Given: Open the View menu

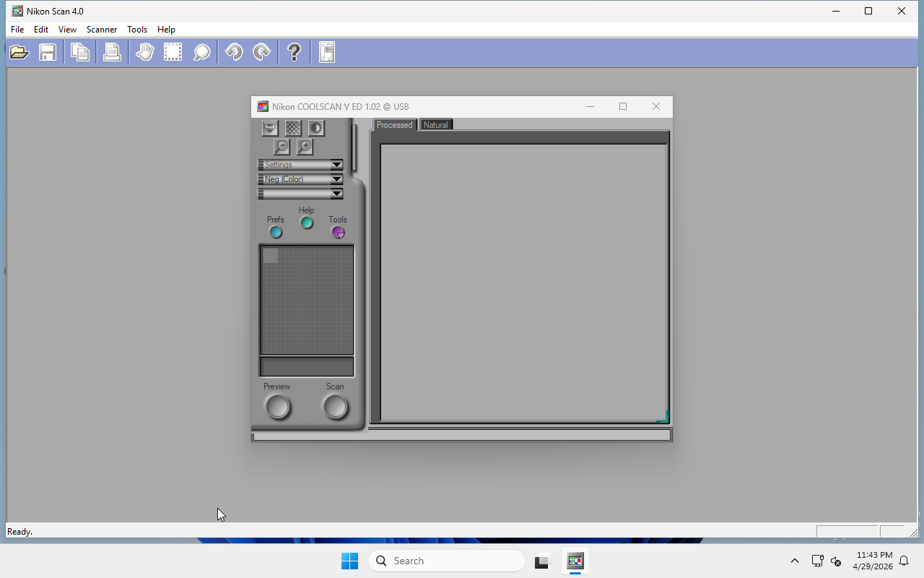Looking at the screenshot, I should (x=67, y=30).
